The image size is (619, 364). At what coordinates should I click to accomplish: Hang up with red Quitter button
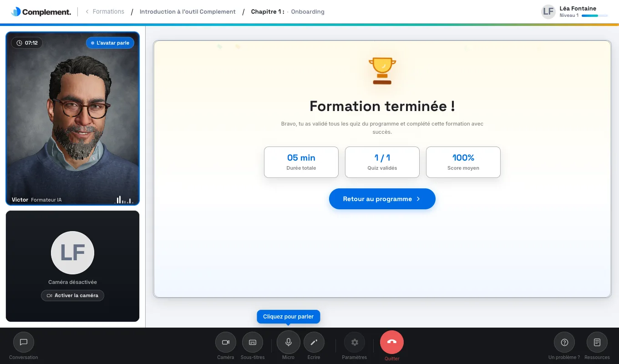tap(392, 342)
